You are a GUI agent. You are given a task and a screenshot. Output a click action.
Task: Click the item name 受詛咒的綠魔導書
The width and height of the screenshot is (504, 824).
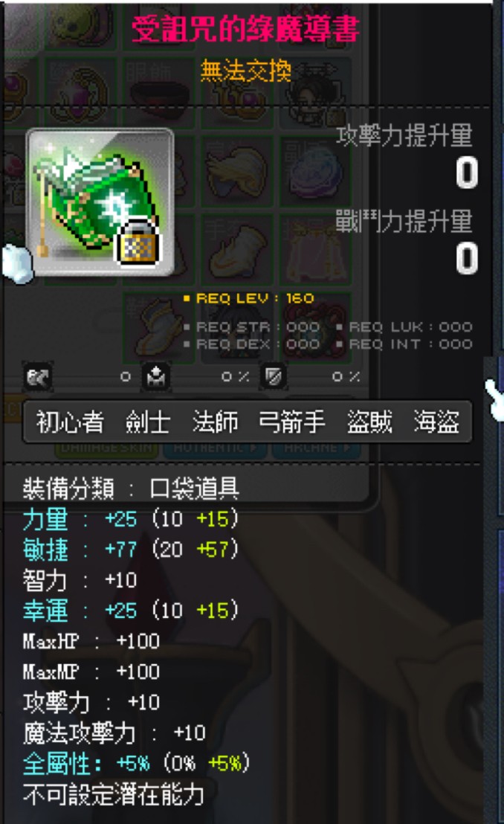pos(246,29)
